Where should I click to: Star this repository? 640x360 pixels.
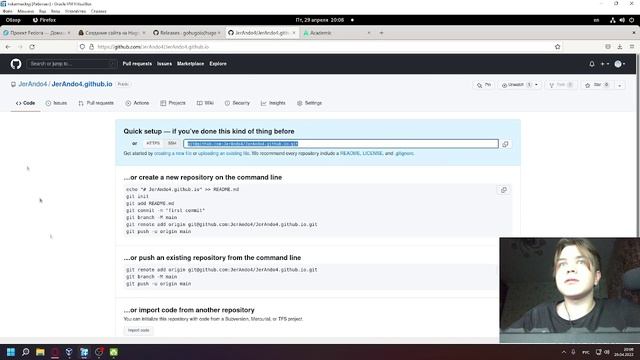click(598, 85)
